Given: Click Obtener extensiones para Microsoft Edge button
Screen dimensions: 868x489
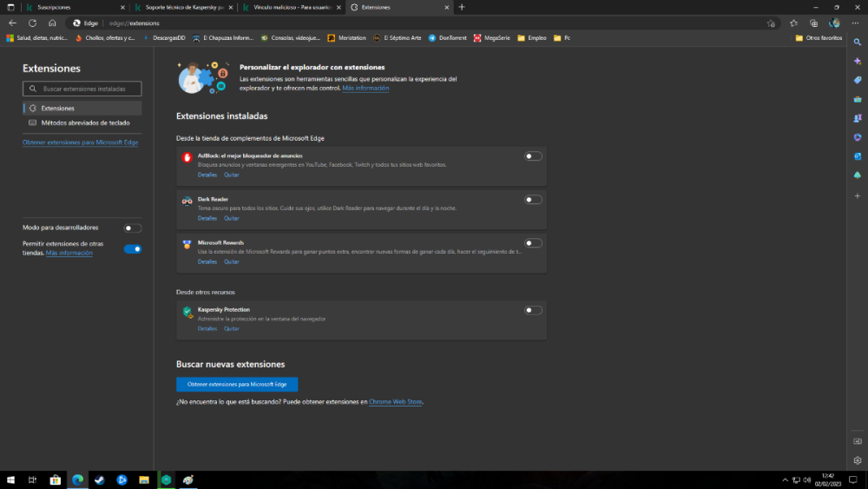Looking at the screenshot, I should point(237,384).
